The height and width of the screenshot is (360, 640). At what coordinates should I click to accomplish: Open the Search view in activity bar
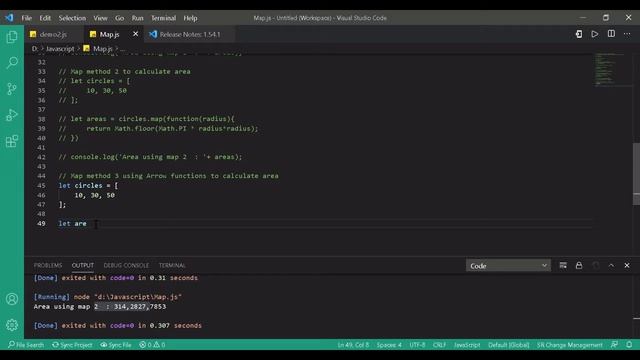click(x=12, y=62)
